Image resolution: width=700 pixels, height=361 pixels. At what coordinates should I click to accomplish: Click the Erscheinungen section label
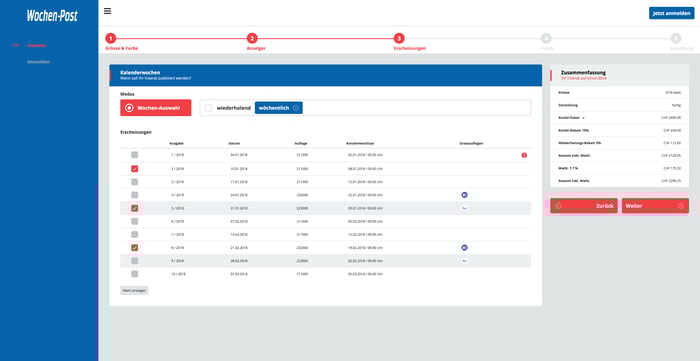coord(136,133)
